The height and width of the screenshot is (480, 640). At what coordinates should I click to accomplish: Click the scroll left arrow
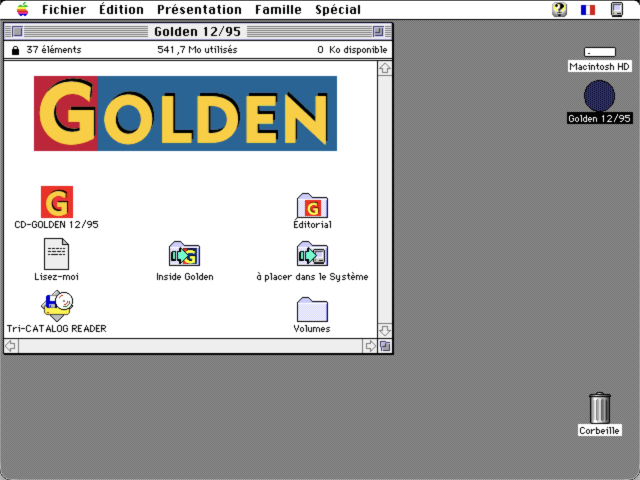pyautogui.click(x=11, y=346)
